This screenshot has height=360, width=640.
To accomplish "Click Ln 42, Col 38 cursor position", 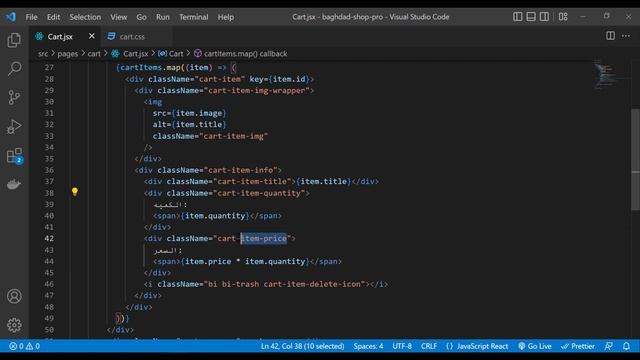I will (x=302, y=346).
